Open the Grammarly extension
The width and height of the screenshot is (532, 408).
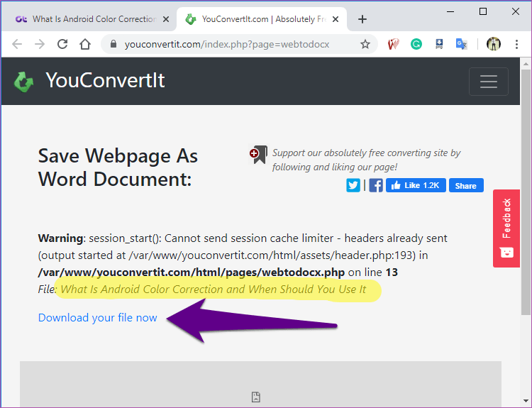click(x=416, y=44)
